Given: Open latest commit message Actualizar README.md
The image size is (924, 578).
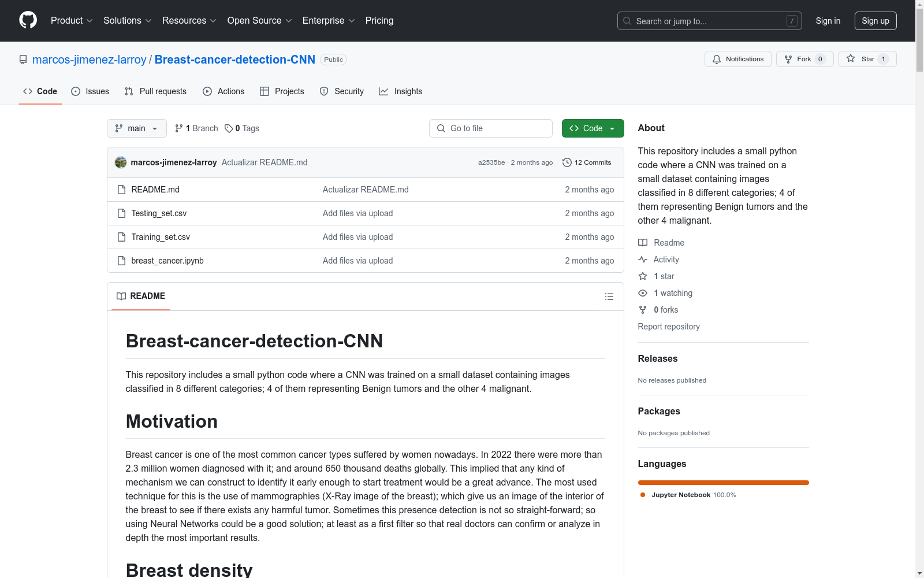Looking at the screenshot, I should tap(264, 162).
